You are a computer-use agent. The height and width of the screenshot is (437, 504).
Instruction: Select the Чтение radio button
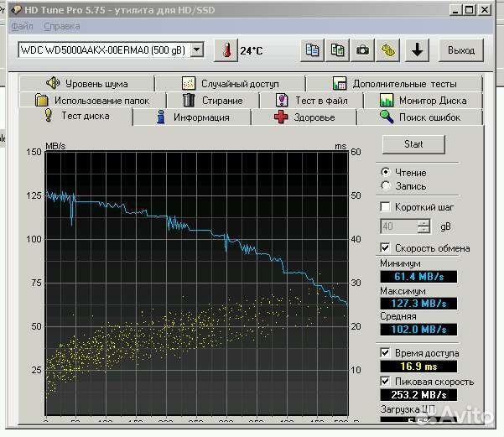tap(386, 172)
